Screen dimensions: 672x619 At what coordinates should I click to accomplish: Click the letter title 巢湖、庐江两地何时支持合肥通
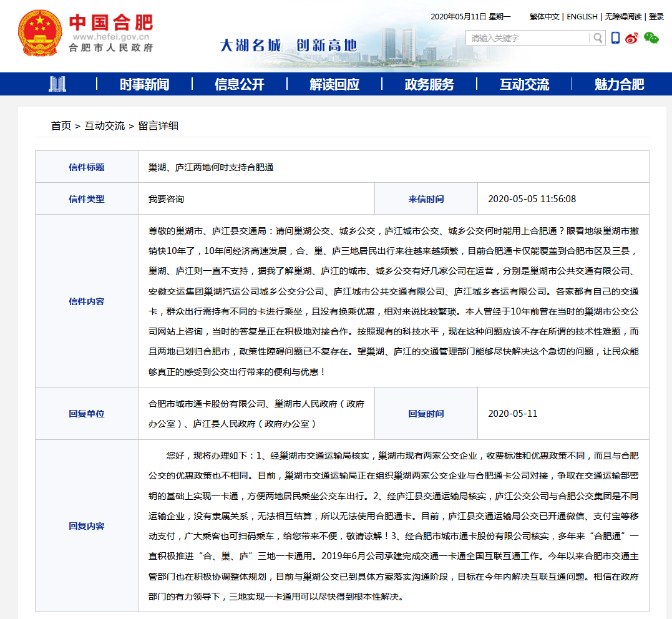pos(211,167)
